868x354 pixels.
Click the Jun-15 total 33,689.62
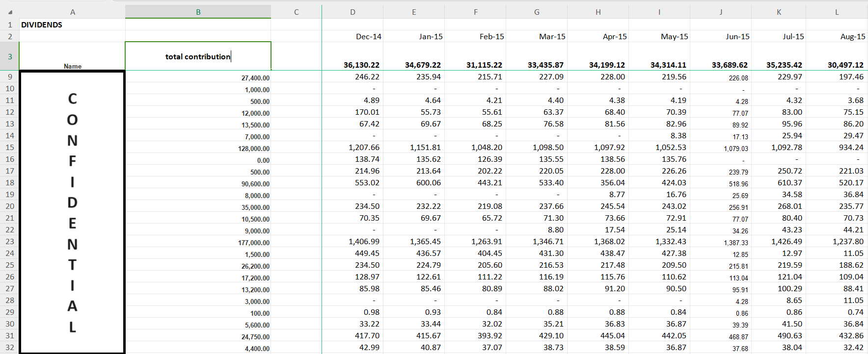point(721,56)
